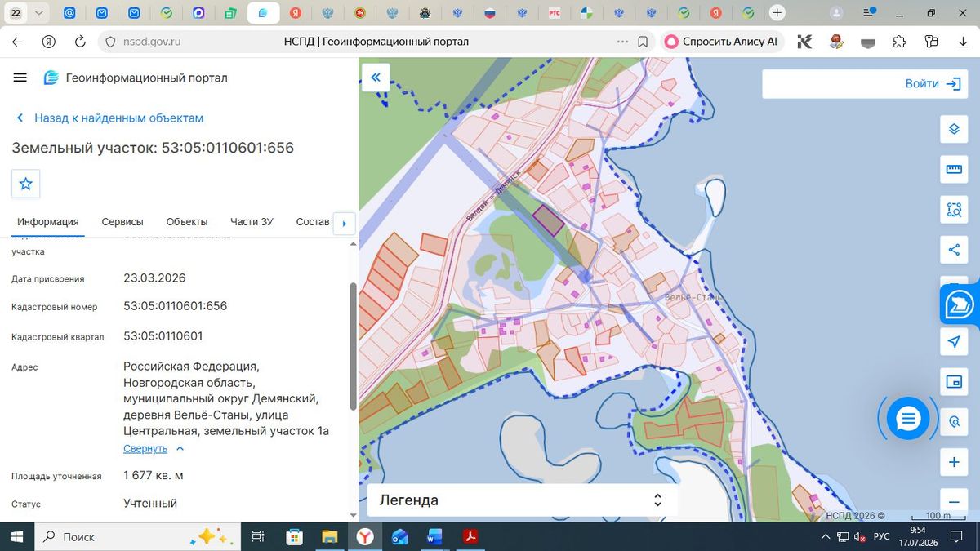Viewport: 980px width, 551px height.
Task: Open Windows Start menu
Action: pyautogui.click(x=16, y=536)
